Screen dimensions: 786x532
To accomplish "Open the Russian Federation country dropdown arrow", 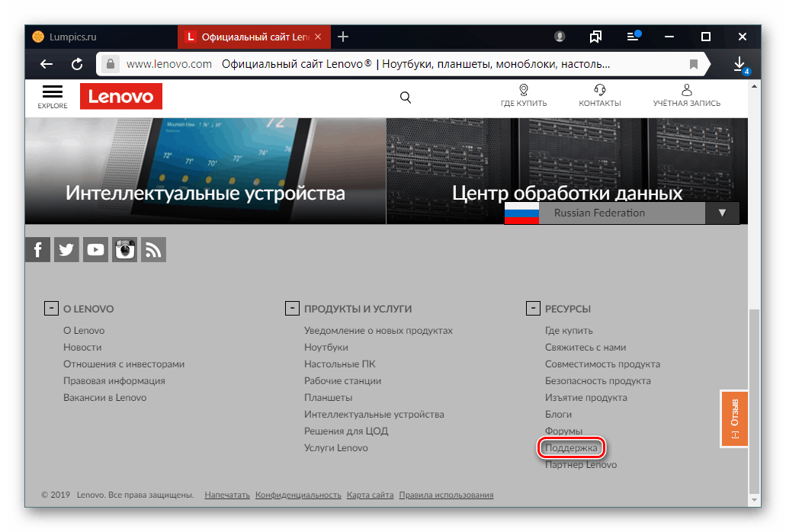I will (722, 213).
